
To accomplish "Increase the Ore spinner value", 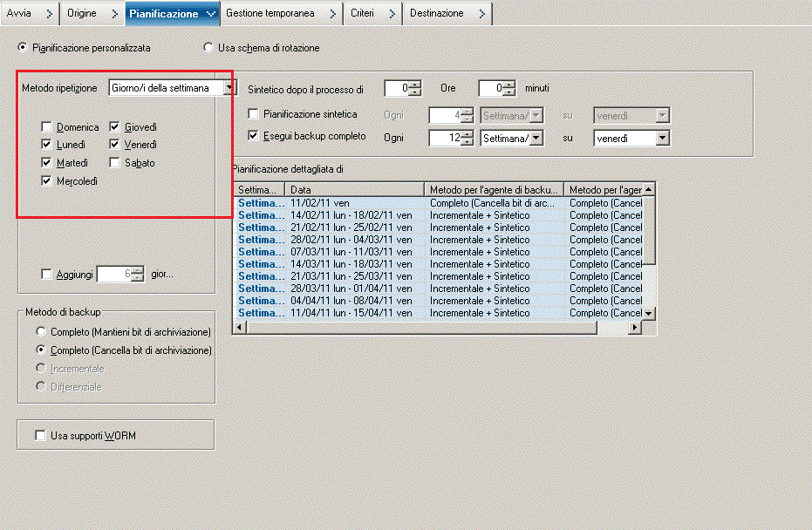I will coord(415,85).
